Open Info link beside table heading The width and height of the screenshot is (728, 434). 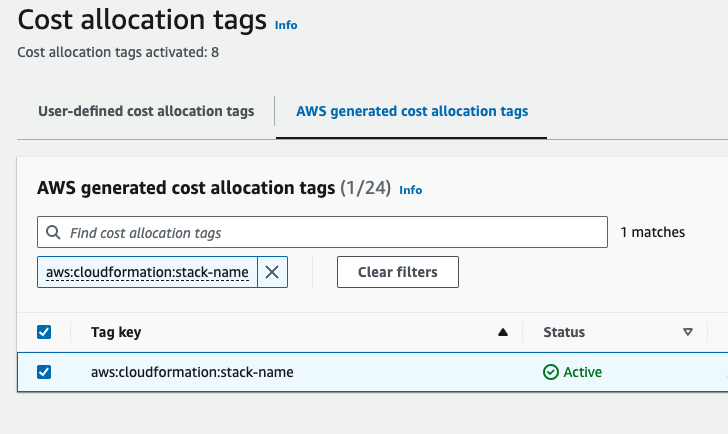pyautogui.click(x=410, y=189)
